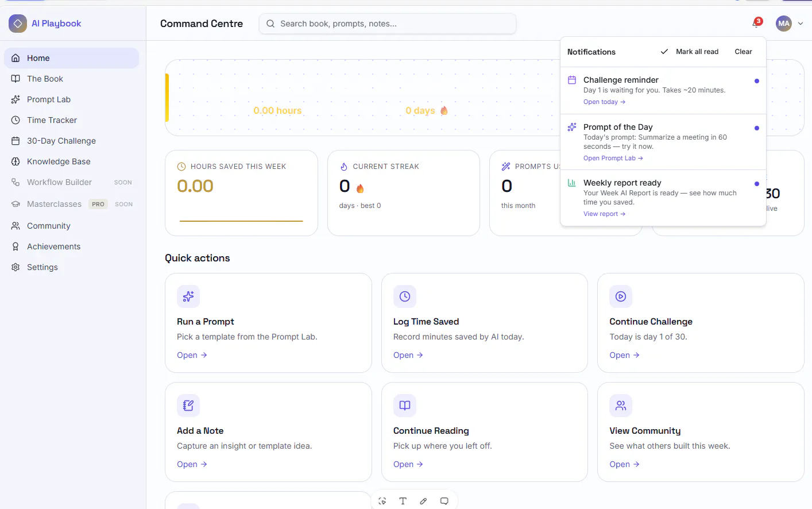Screen dimensions: 812x509
Task: Select the Weekly report ready notification
Action: [x=663, y=198]
